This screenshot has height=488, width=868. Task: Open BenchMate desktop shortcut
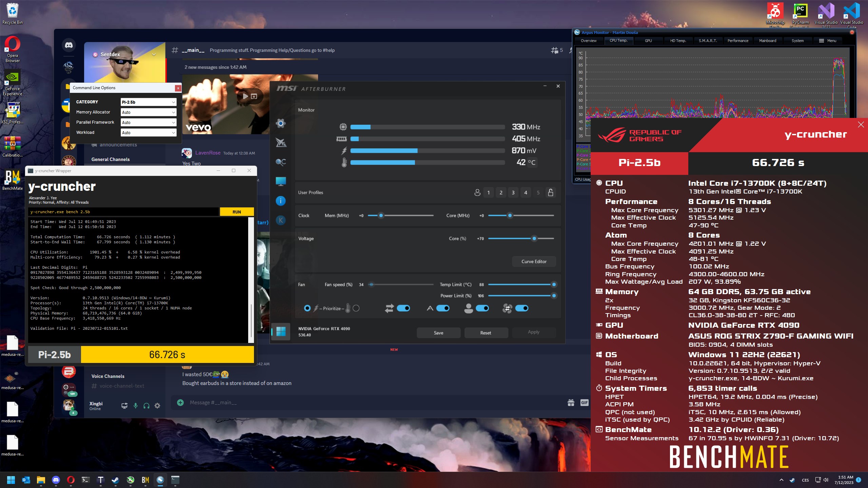[x=13, y=180]
